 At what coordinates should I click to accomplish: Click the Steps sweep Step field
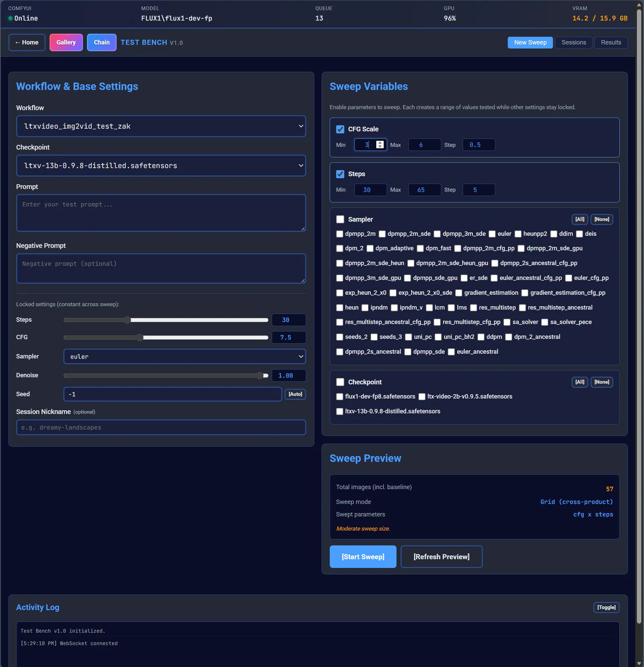[479, 190]
